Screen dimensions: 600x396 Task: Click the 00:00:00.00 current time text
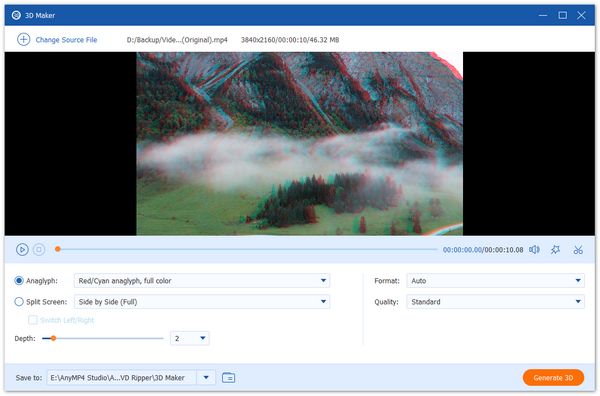pos(462,250)
